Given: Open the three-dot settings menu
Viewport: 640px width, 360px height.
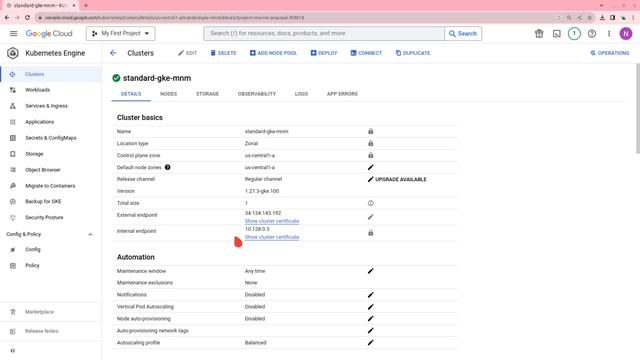Looking at the screenshot, I should (x=609, y=33).
